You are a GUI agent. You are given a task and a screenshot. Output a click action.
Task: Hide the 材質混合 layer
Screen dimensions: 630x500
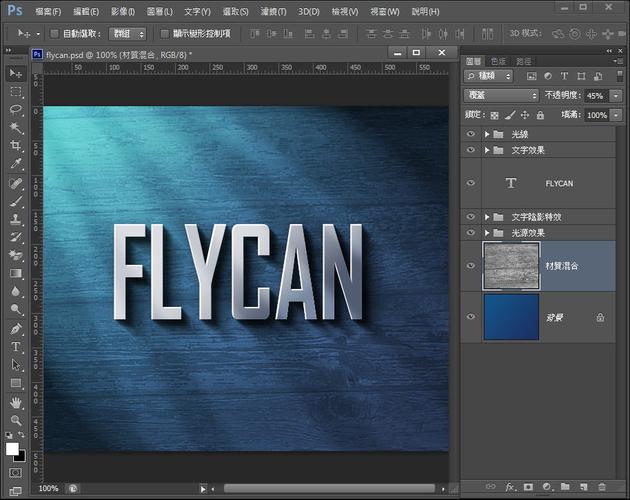pos(471,266)
